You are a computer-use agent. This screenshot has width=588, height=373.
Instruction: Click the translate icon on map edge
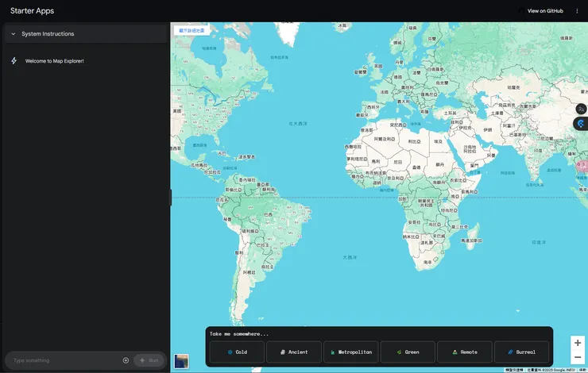click(x=582, y=109)
